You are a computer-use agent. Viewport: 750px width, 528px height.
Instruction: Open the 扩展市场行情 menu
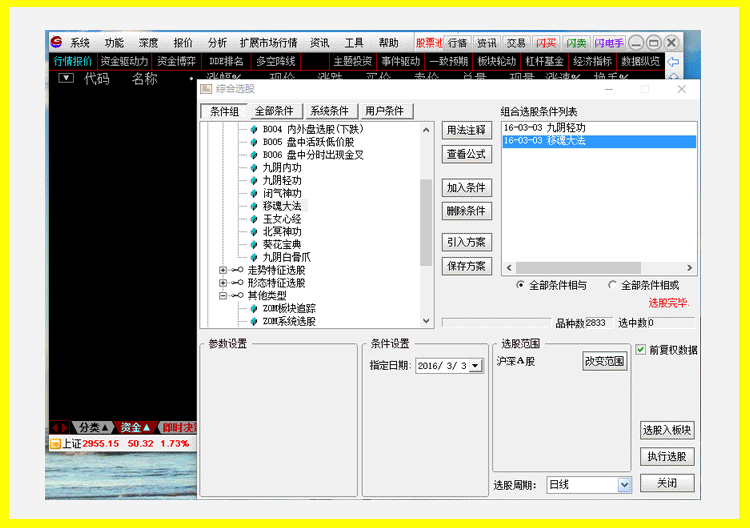[x=268, y=43]
